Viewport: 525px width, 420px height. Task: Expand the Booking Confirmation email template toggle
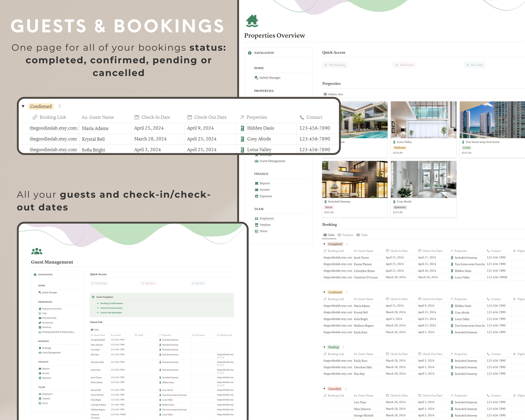[98, 303]
